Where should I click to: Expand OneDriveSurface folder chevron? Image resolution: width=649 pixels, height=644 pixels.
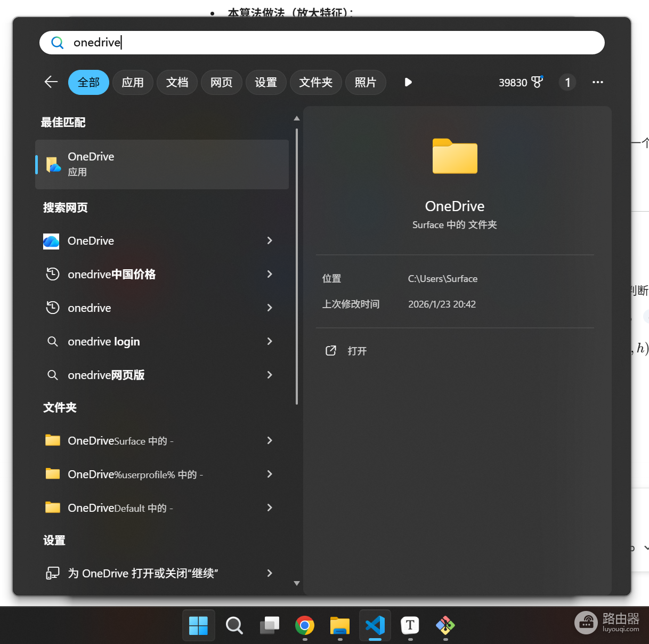point(270,440)
